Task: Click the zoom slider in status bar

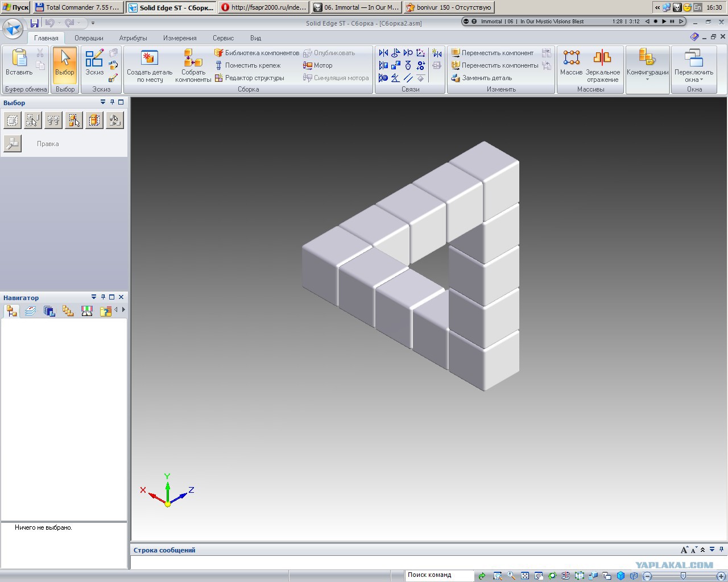Action: tap(683, 576)
